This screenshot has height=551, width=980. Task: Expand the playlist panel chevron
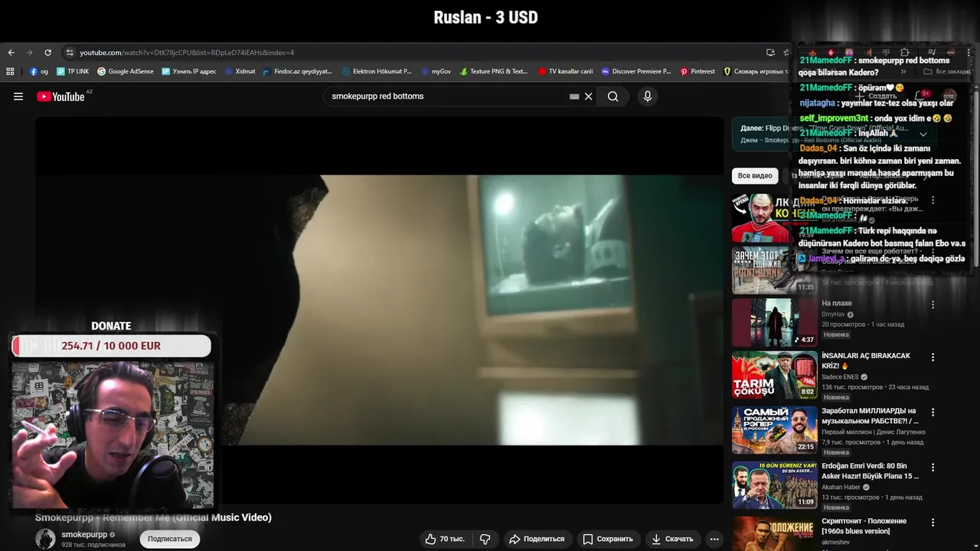pos(923,134)
